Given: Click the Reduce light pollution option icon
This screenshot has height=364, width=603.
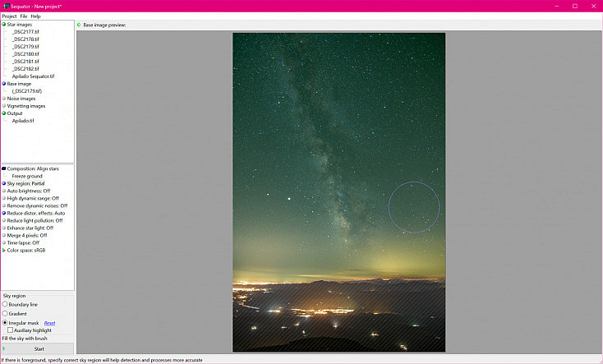Looking at the screenshot, I should [x=4, y=220].
